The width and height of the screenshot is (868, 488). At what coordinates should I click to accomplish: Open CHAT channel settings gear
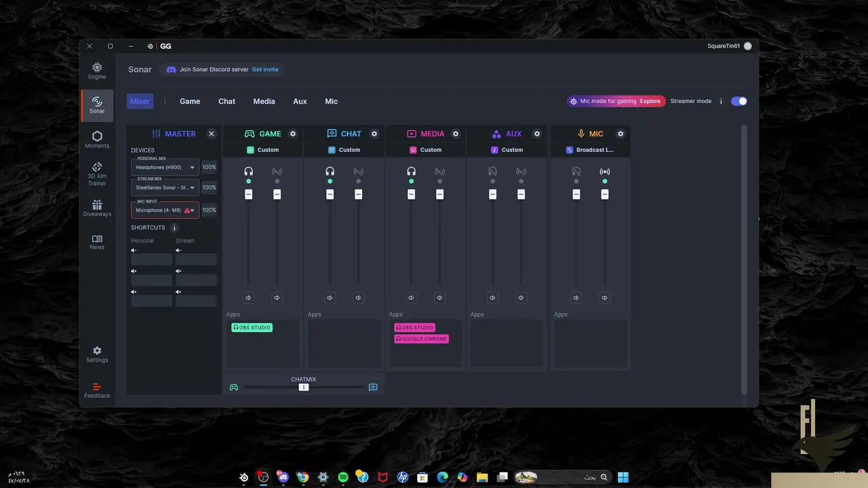374,134
